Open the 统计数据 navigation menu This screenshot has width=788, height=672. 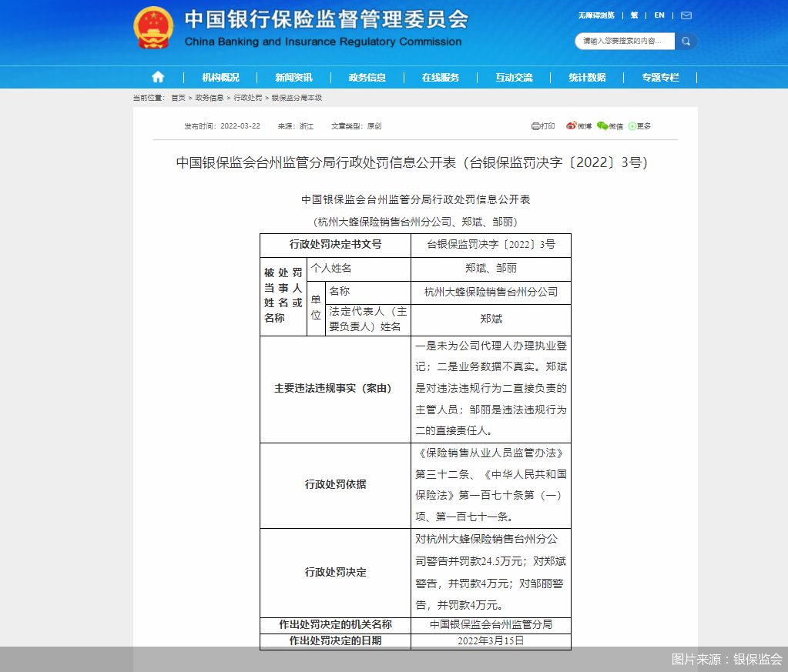[x=587, y=77]
